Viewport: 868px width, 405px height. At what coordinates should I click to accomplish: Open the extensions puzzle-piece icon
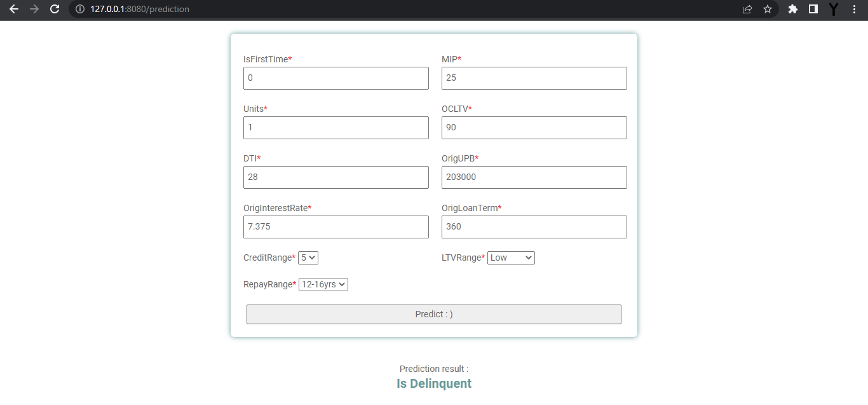click(x=792, y=9)
